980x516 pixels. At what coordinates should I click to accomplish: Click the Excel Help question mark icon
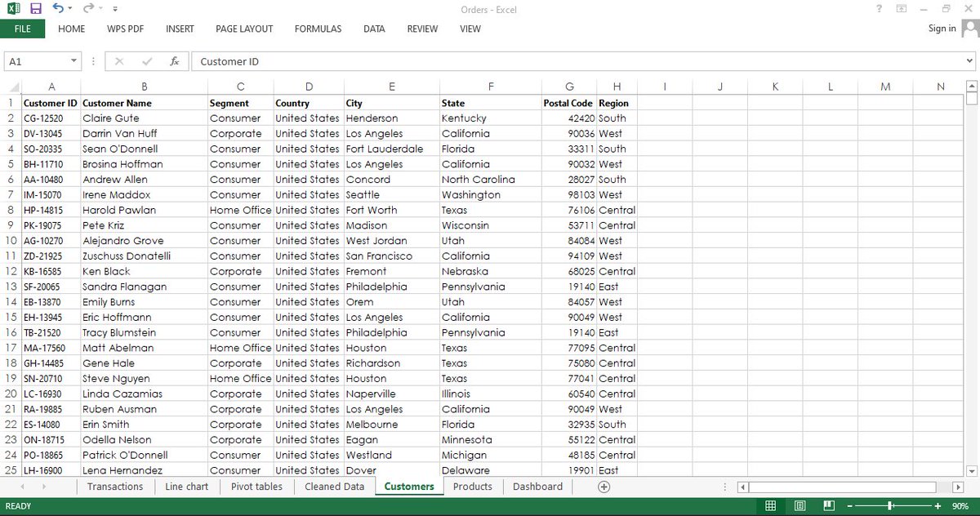point(879,8)
